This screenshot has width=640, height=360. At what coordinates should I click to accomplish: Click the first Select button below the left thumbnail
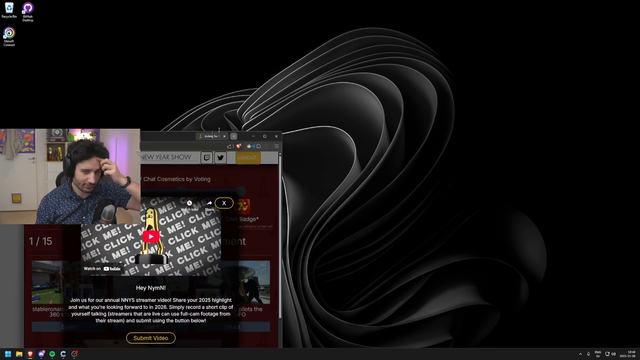tap(69, 327)
